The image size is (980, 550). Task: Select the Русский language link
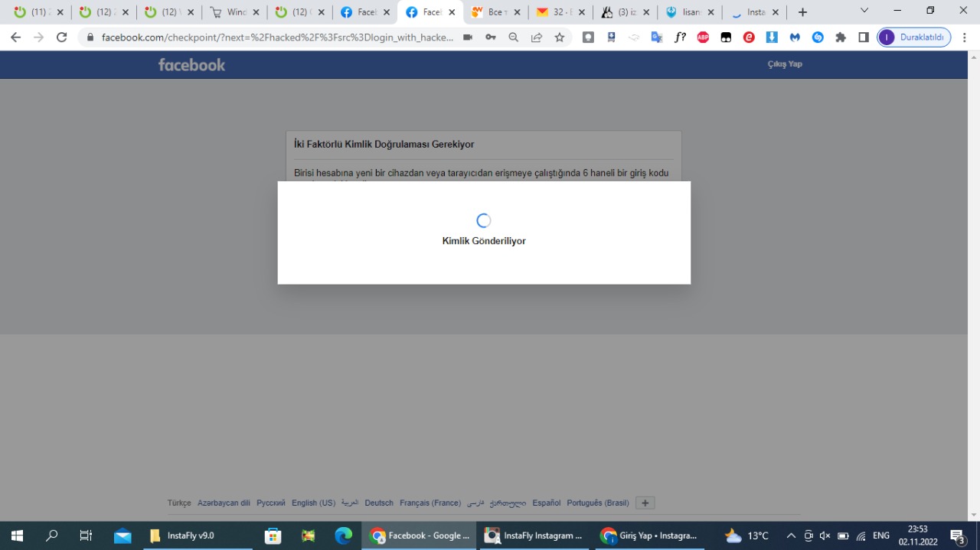click(271, 503)
